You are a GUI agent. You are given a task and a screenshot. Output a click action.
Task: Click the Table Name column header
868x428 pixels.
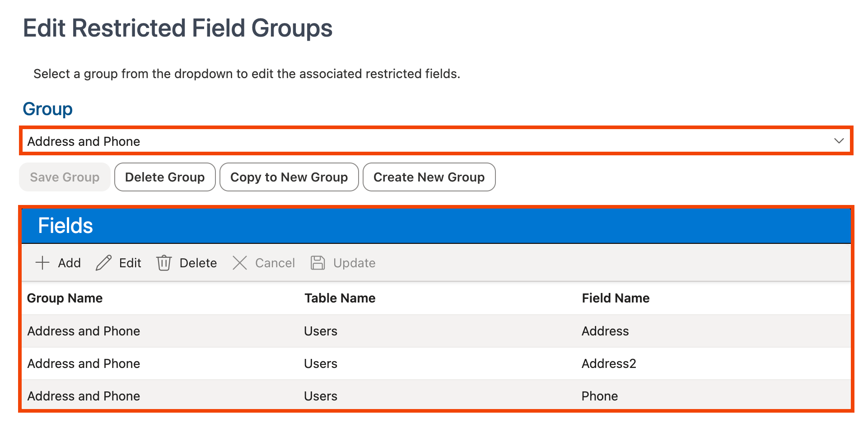coord(340,298)
